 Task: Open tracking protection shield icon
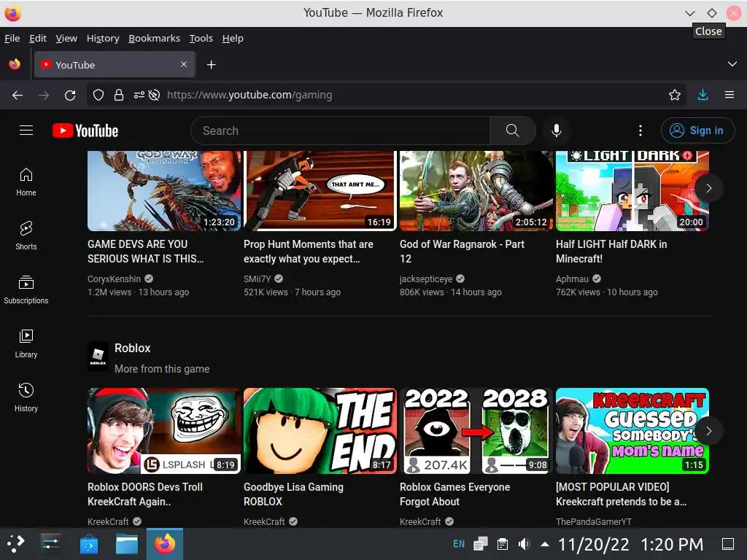click(x=98, y=96)
